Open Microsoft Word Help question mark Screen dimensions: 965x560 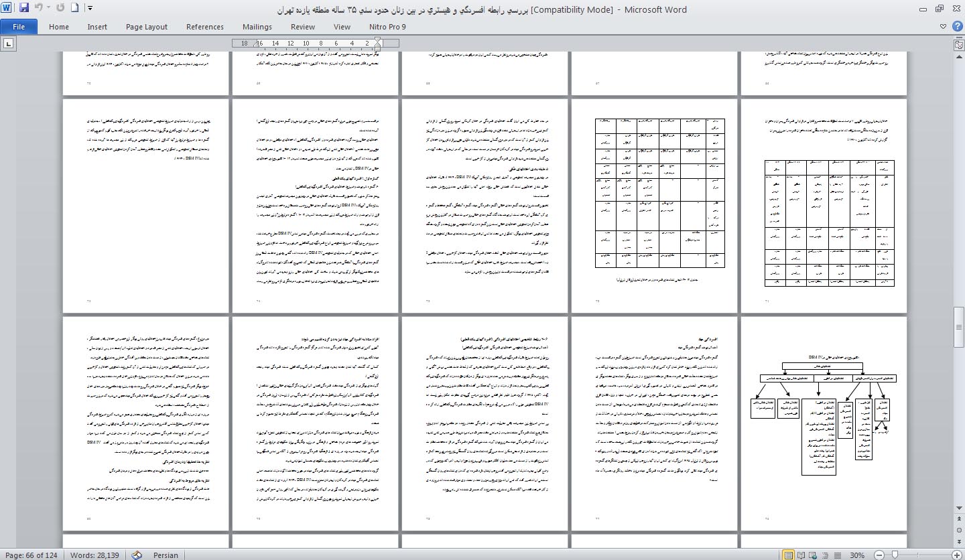tap(956, 27)
